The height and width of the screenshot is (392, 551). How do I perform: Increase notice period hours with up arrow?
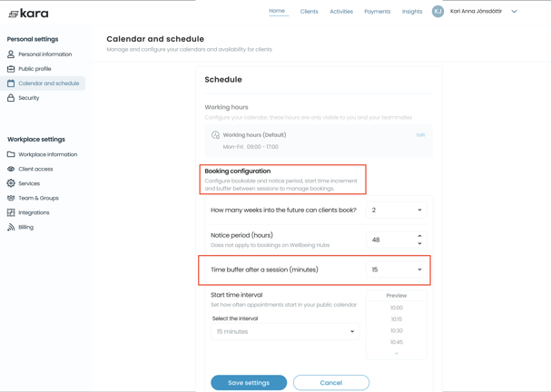[419, 236]
